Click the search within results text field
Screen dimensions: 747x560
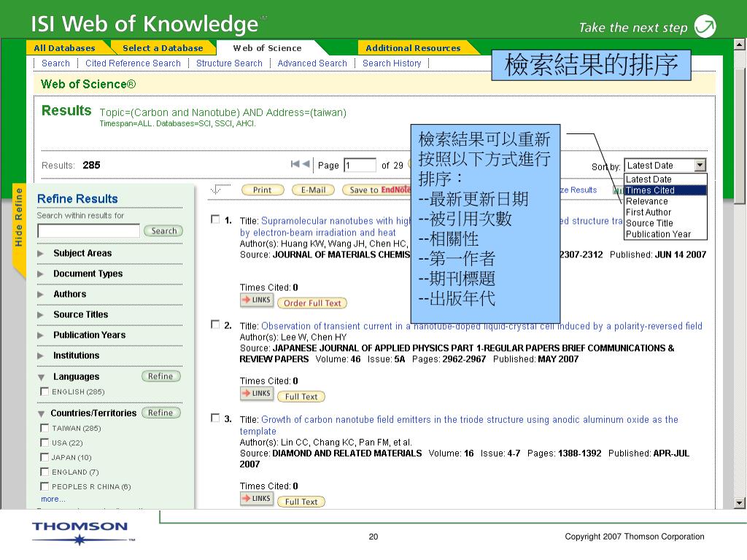[88, 231]
